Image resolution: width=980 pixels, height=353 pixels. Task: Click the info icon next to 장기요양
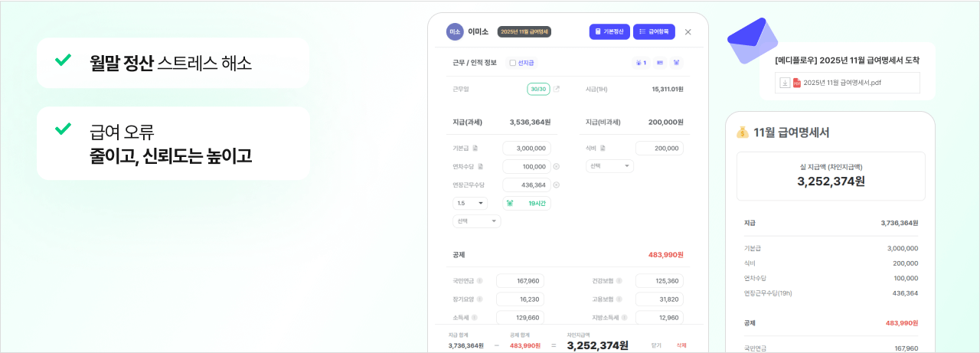click(x=479, y=299)
